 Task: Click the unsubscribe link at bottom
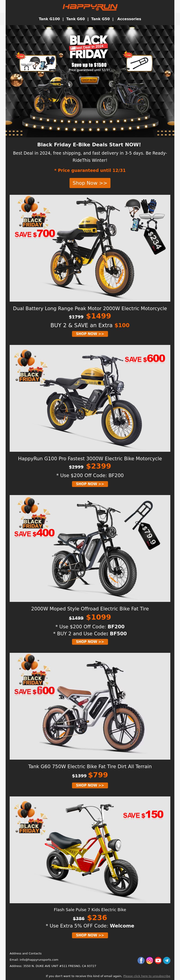click(x=147, y=976)
